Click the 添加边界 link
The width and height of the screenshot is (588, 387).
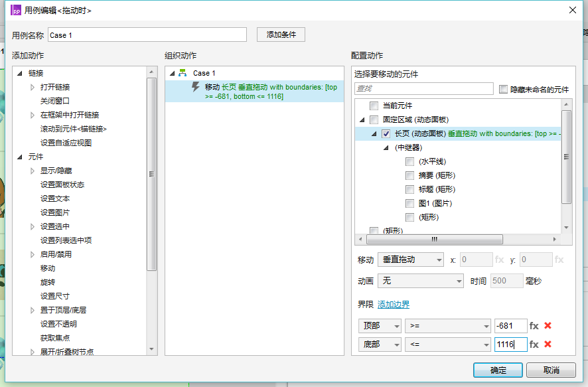394,305
